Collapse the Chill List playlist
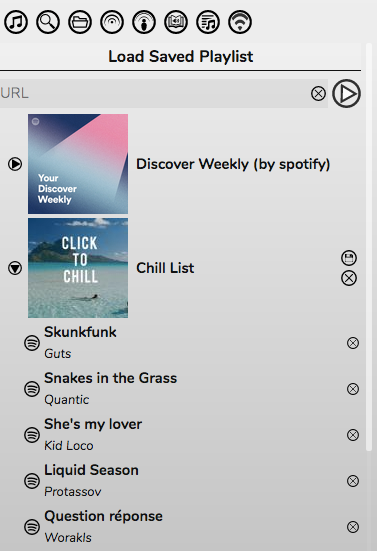Screen dimensions: 377x551 pos(15,268)
